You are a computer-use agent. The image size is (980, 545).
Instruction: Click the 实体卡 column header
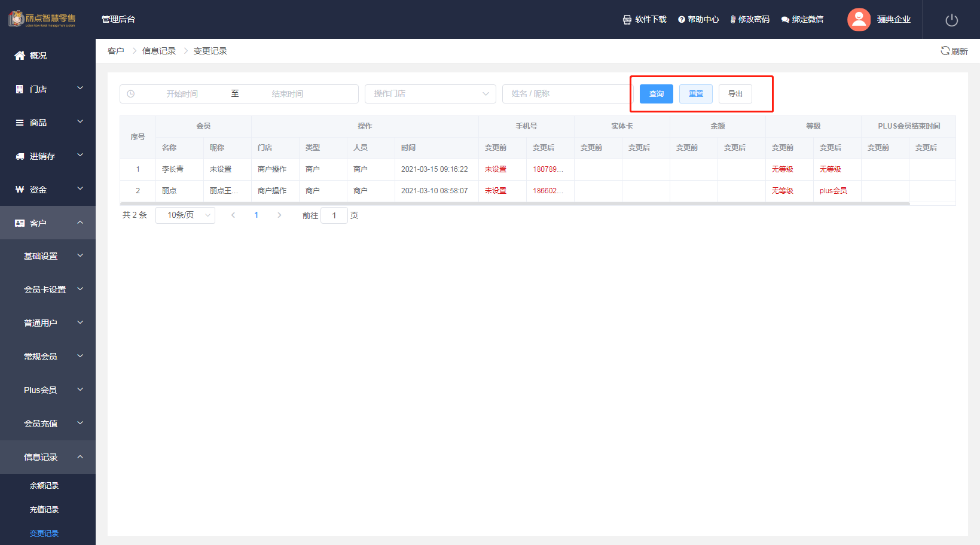click(x=622, y=126)
